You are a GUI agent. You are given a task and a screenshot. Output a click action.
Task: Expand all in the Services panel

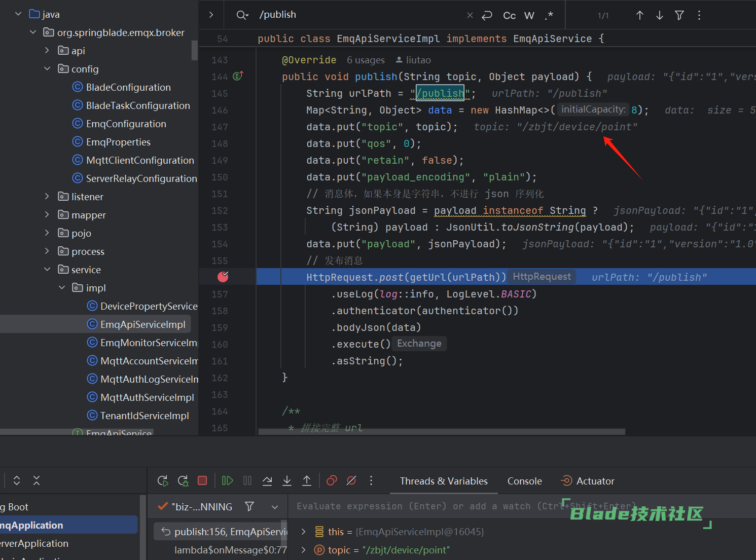pos(17,480)
